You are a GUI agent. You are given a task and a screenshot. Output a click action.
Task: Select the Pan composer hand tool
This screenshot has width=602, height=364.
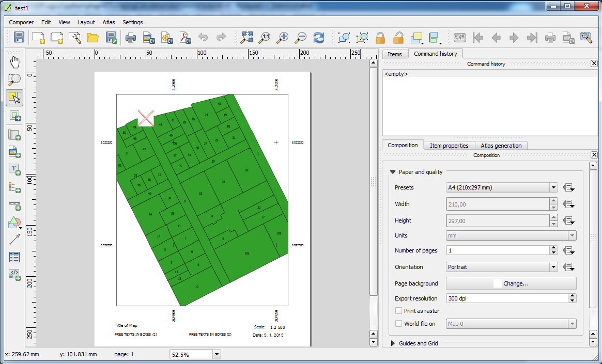pos(14,62)
